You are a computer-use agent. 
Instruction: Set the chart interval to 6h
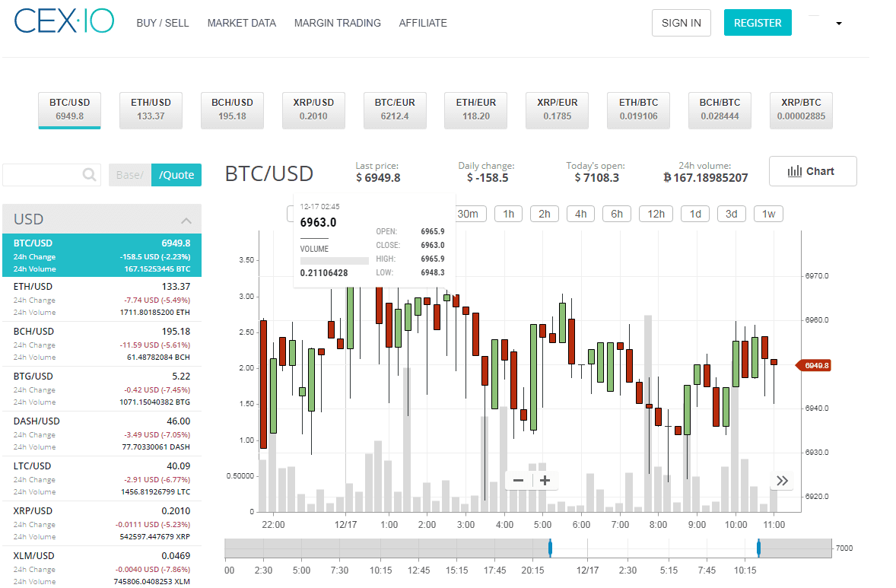coord(617,214)
